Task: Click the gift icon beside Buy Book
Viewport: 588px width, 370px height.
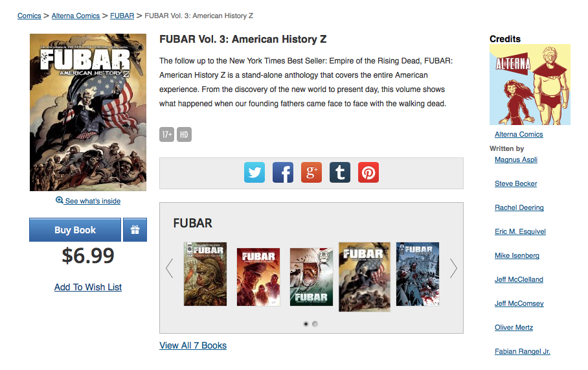Action: 135,229
